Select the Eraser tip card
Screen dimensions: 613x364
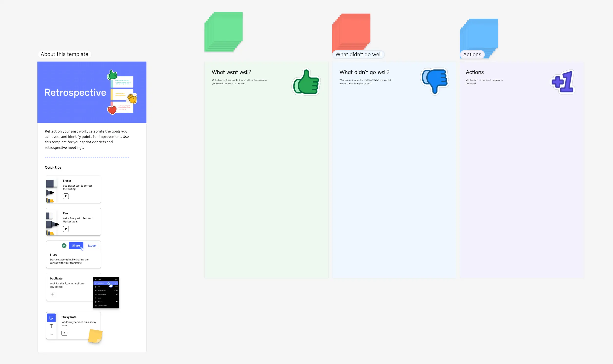click(73, 189)
